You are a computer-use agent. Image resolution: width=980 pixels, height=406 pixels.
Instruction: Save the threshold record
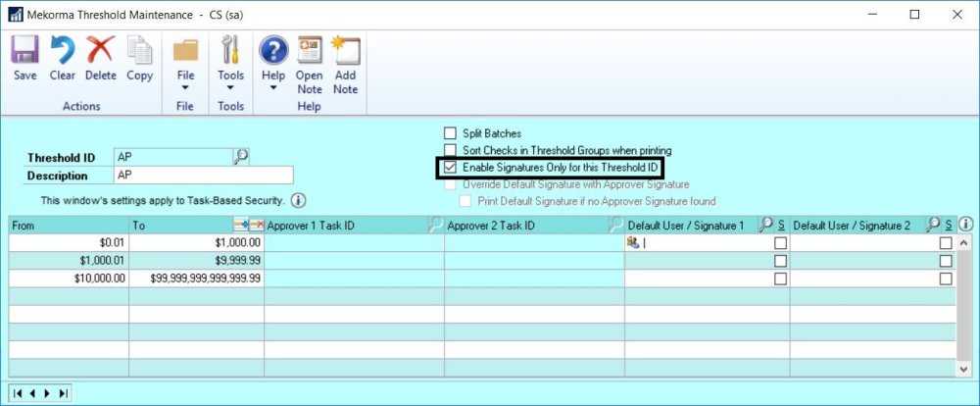(x=25, y=58)
